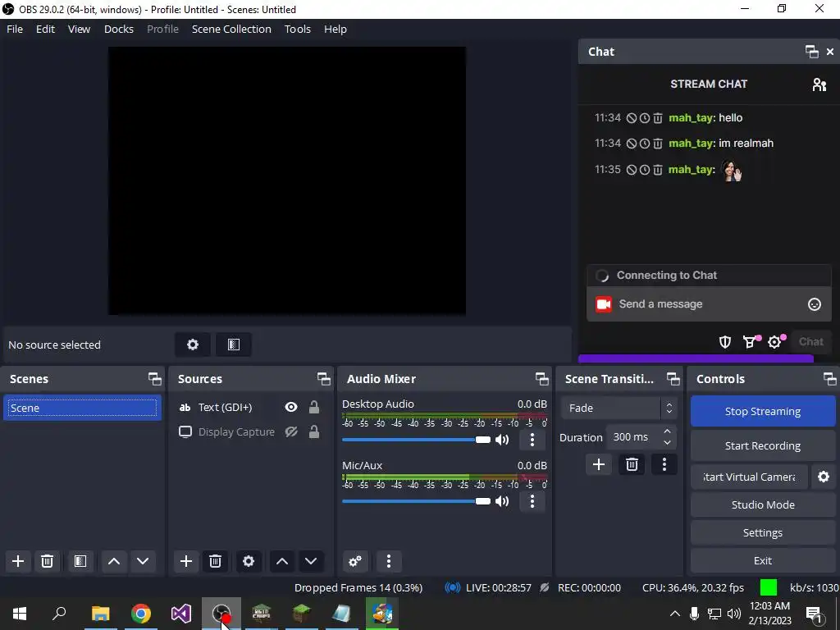The height and width of the screenshot is (630, 840).
Task: Float the Scenes dock
Action: 155,379
